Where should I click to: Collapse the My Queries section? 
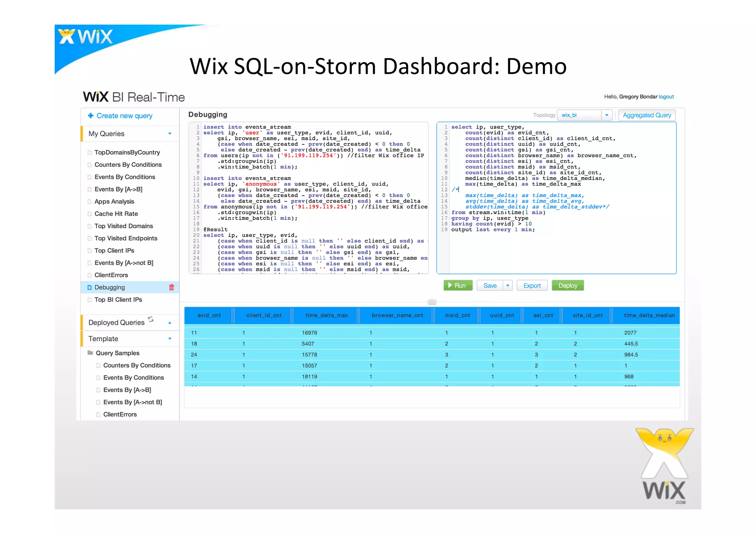(170, 134)
